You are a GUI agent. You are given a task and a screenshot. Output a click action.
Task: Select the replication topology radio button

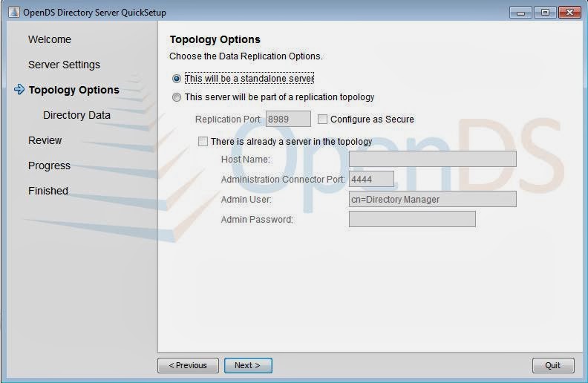(x=177, y=97)
